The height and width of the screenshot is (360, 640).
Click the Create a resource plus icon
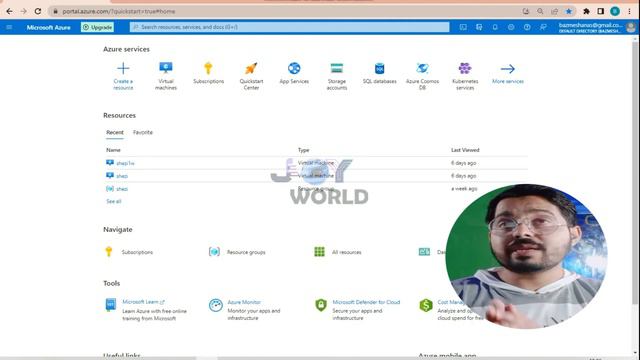coord(123,68)
